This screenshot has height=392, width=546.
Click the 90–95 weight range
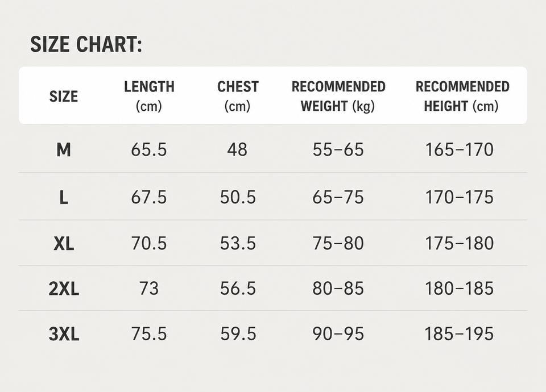point(338,334)
